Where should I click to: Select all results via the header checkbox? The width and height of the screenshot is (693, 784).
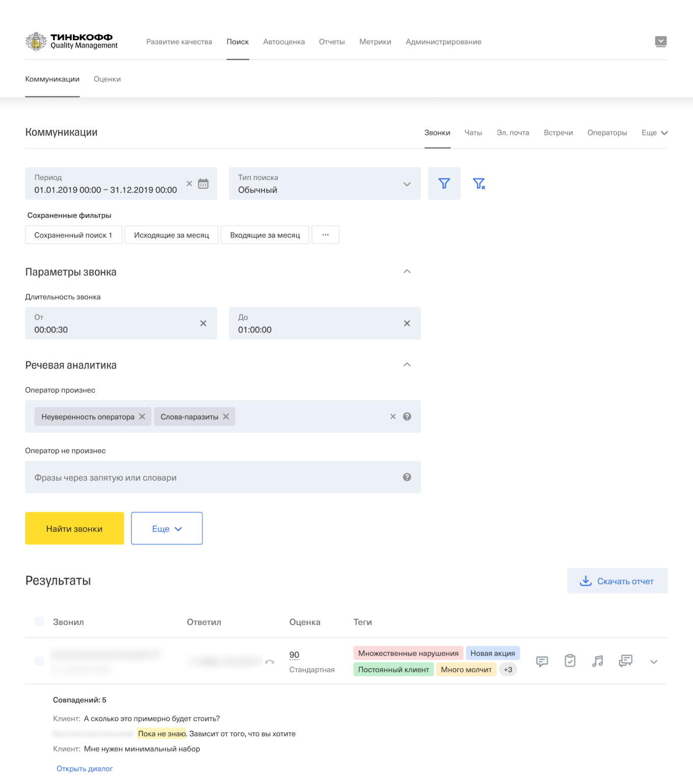pyautogui.click(x=39, y=621)
